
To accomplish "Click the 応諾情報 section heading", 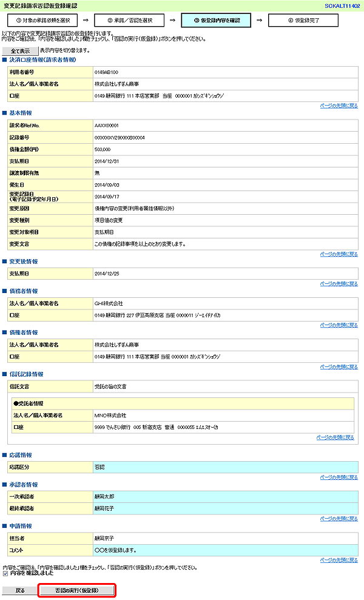I will (21, 455).
